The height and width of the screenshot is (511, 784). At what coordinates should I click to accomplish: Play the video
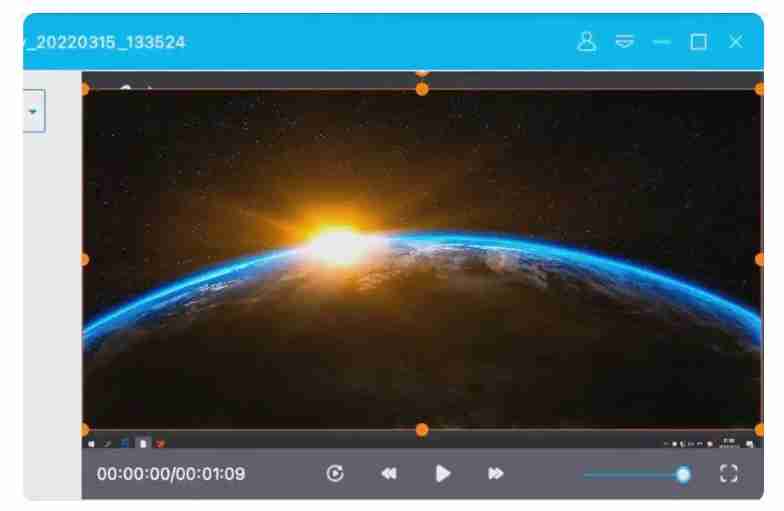pos(442,474)
